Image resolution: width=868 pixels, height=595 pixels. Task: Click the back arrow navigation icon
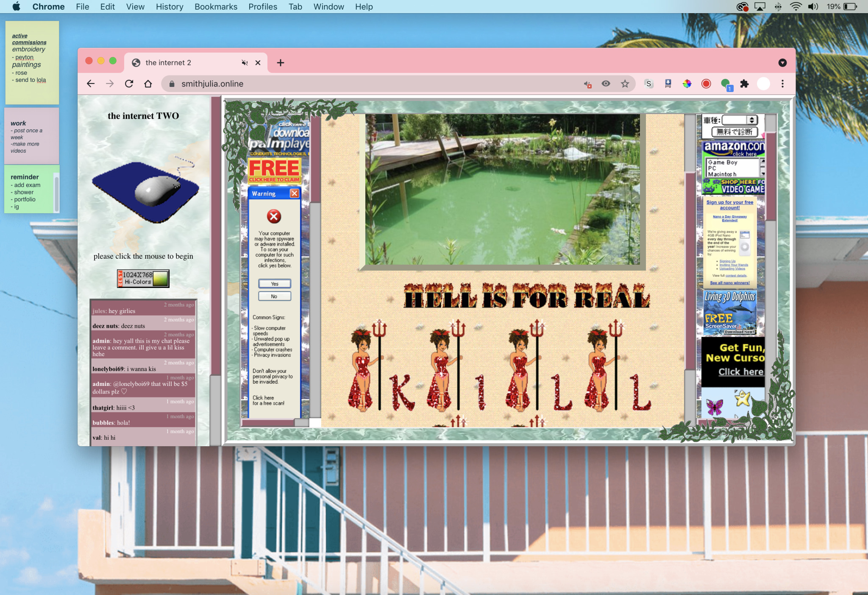pyautogui.click(x=91, y=84)
